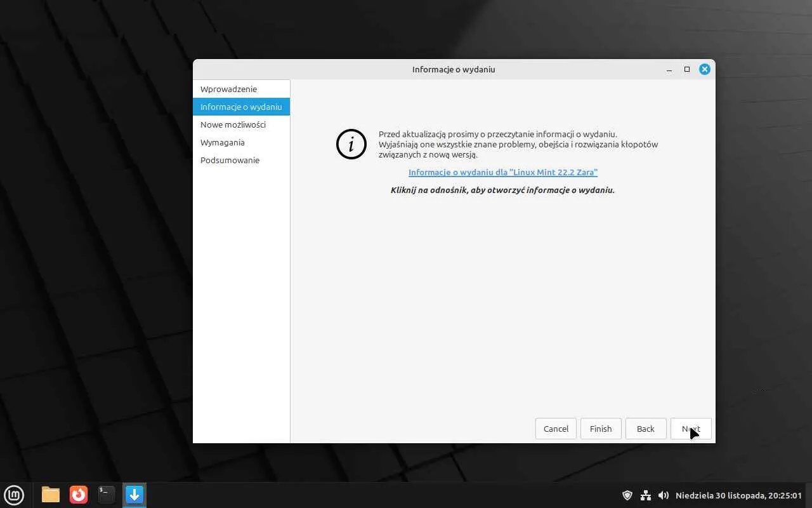
Task: Go to the Wprowadzenie step
Action: point(241,89)
